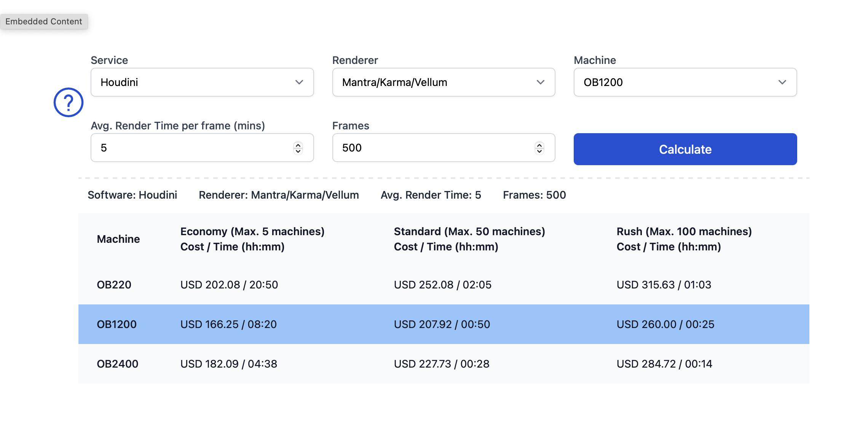Click OB1200 Economy cost USD 166.25

click(x=209, y=324)
